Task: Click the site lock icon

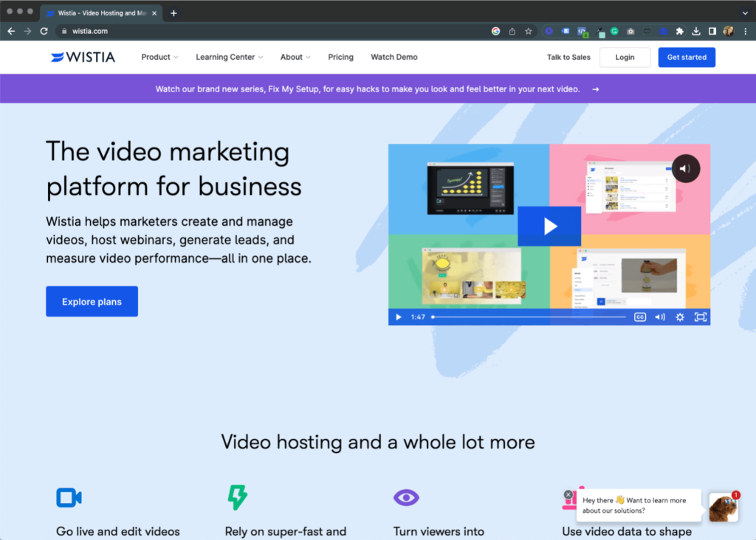Action: pos(64,31)
